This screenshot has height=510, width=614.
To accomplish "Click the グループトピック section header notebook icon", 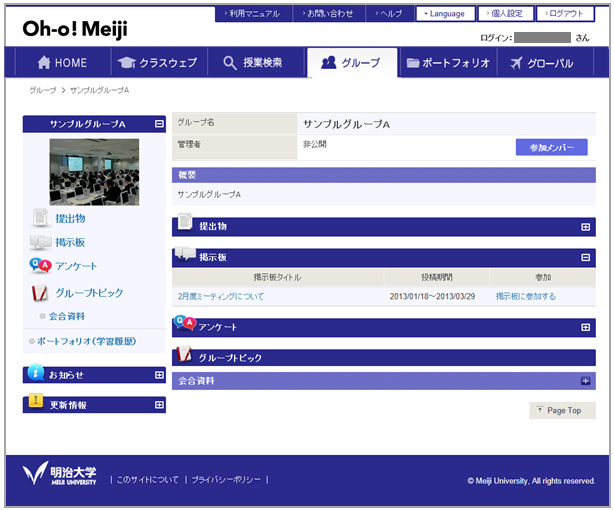I will pos(184,353).
